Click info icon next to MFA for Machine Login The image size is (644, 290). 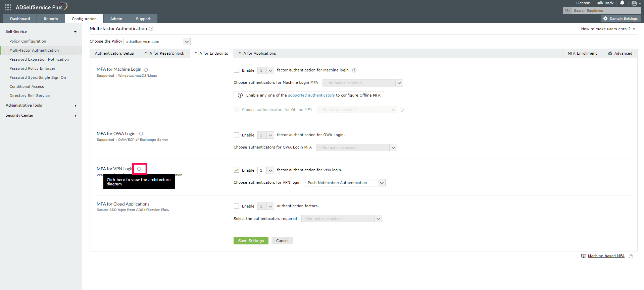pyautogui.click(x=146, y=70)
